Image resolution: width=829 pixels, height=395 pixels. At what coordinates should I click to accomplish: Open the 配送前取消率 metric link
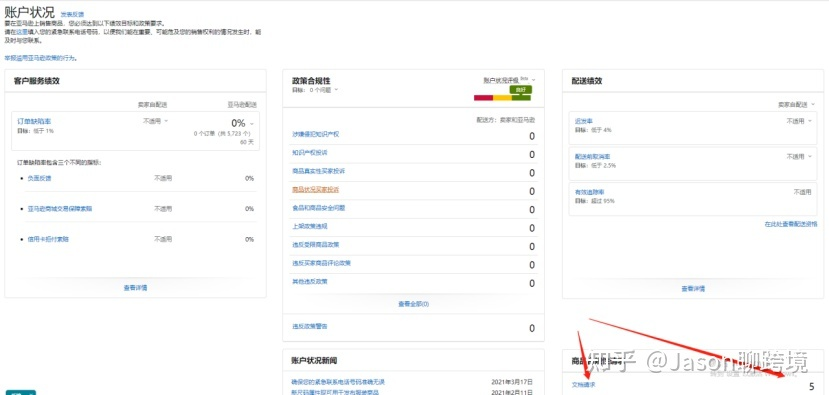[592, 157]
